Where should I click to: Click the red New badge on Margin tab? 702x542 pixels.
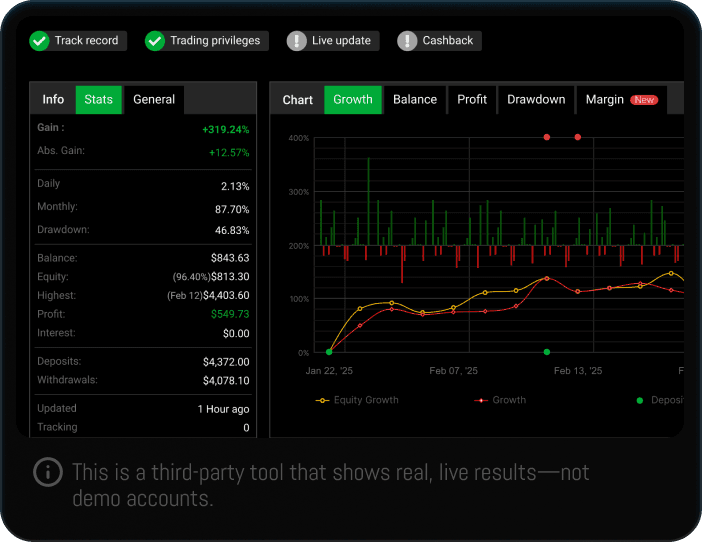(x=644, y=100)
